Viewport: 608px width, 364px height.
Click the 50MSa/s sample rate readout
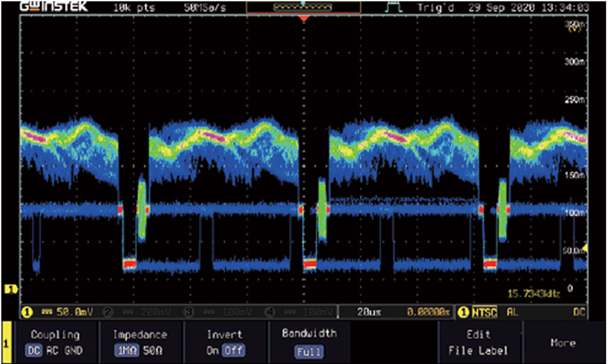tap(205, 7)
